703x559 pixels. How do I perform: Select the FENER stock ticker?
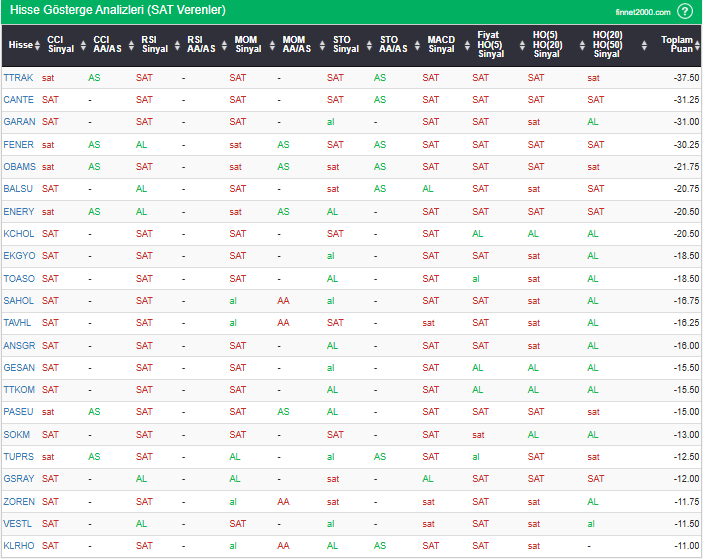(18, 144)
